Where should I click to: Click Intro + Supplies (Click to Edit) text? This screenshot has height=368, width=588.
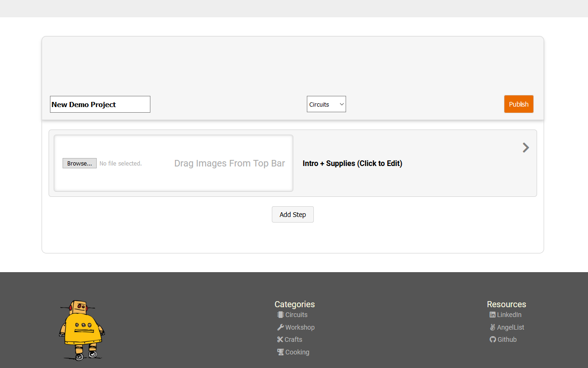click(x=353, y=163)
